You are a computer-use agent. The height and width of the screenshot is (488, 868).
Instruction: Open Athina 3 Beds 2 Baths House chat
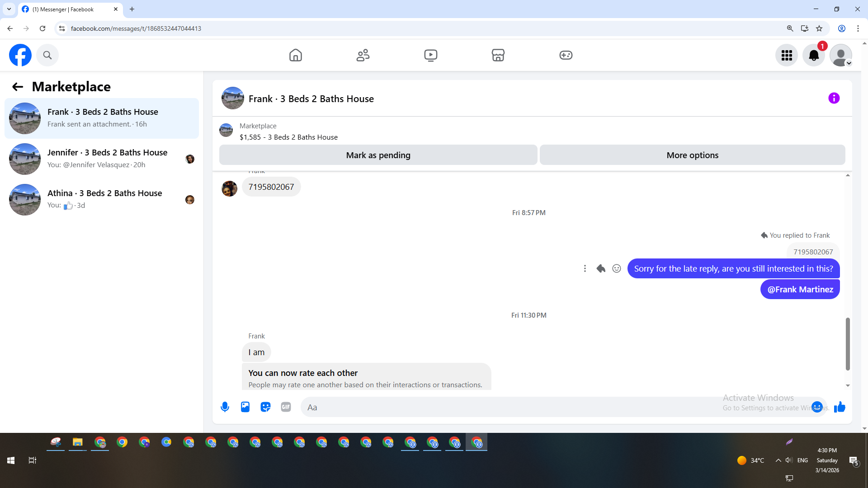click(102, 200)
